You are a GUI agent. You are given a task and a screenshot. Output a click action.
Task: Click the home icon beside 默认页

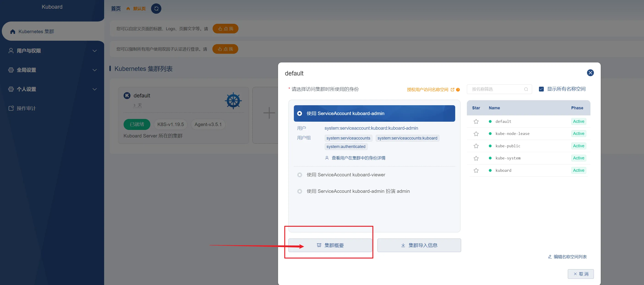point(128,9)
